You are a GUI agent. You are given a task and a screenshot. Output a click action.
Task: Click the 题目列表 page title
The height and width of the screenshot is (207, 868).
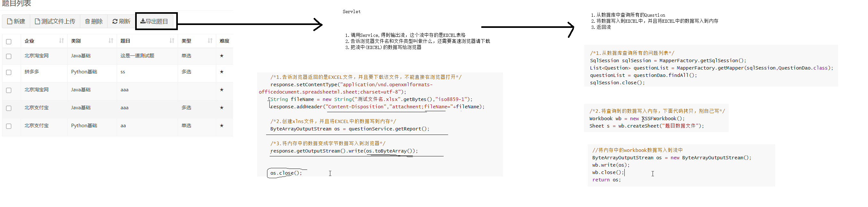coord(16,4)
